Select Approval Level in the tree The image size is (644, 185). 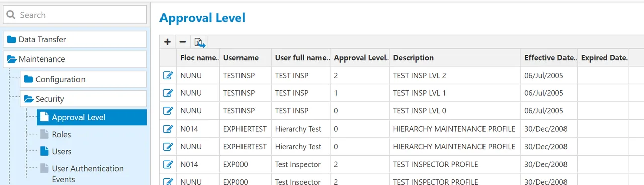(92, 117)
